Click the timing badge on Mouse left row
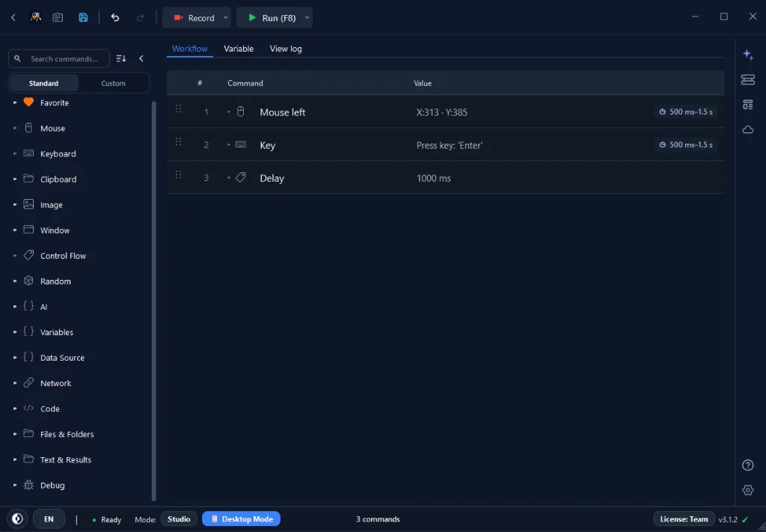Screen dimensions: 766x532 pyautogui.click(x=686, y=112)
